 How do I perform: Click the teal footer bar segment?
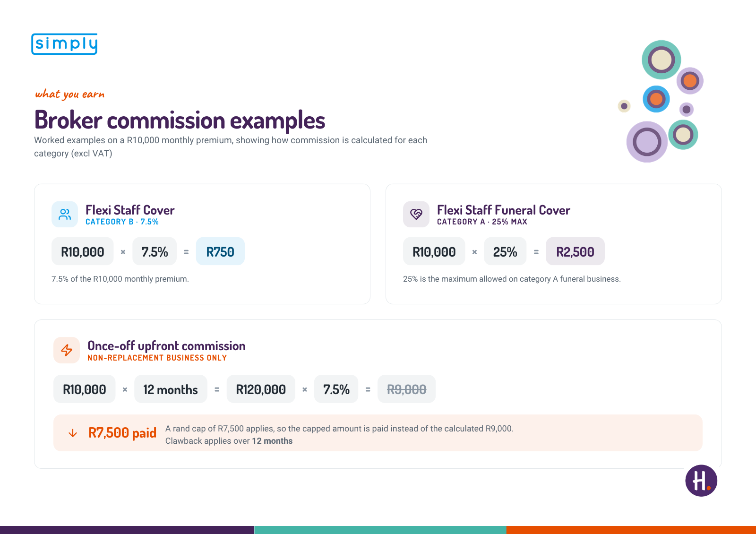pyautogui.click(x=380, y=530)
